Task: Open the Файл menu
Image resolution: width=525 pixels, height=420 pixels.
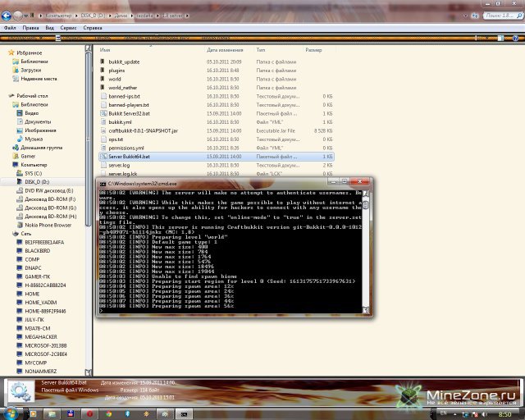Action: 11,27
